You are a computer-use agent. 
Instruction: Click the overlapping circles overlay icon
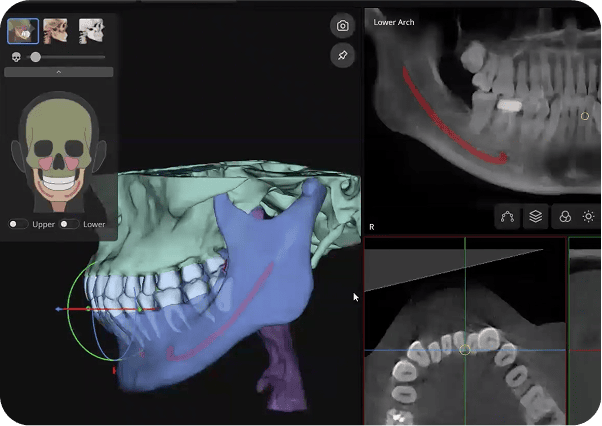(564, 216)
